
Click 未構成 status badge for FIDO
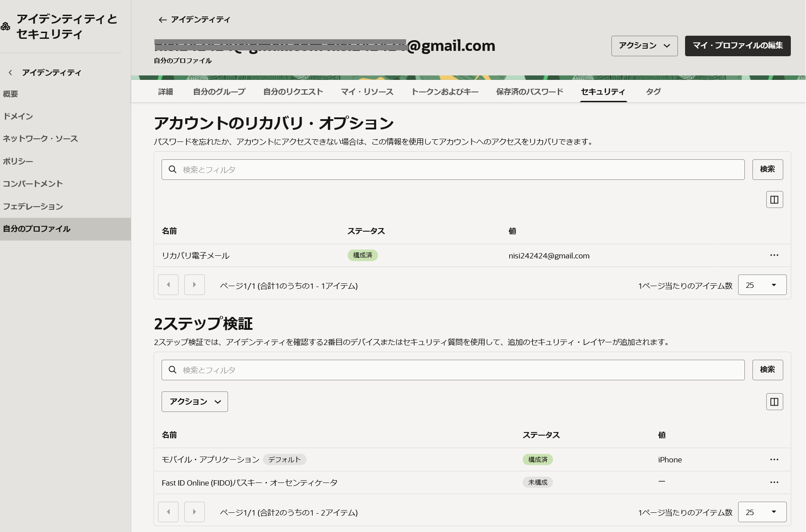(538, 482)
